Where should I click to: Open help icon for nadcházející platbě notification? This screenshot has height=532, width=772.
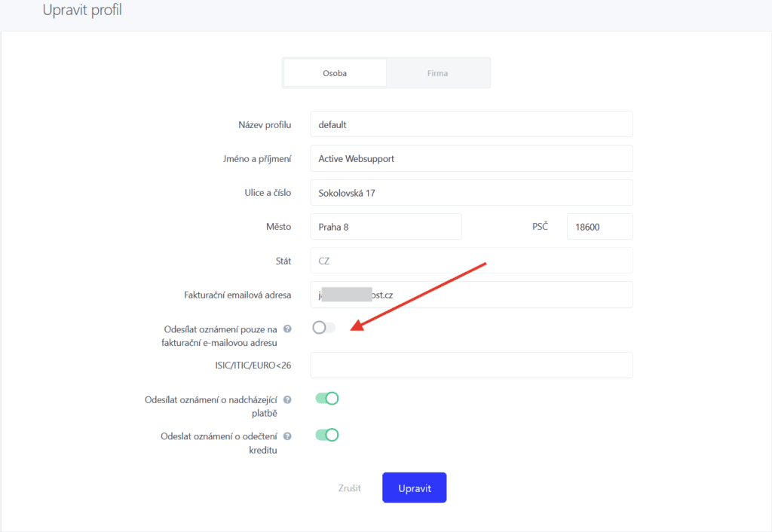[287, 399]
